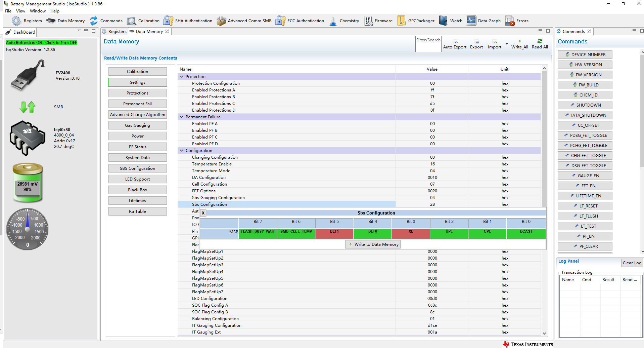Click the Data Memory table scrollbar
This screenshot has width=644, height=348.
point(544,201)
